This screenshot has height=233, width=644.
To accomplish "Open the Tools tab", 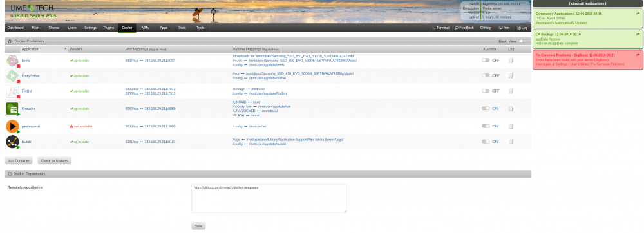I will pyautogui.click(x=200, y=28).
